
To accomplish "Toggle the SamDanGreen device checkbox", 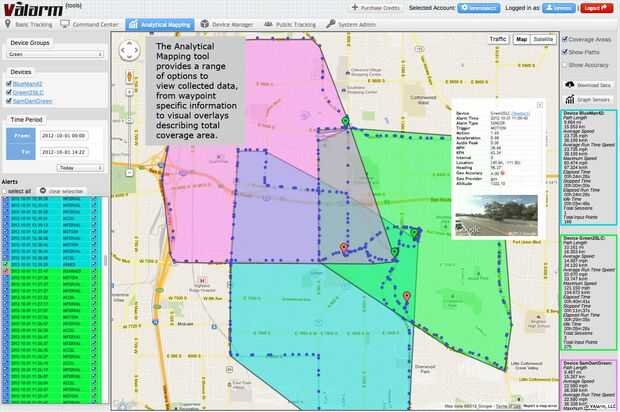I will pyautogui.click(x=9, y=101).
